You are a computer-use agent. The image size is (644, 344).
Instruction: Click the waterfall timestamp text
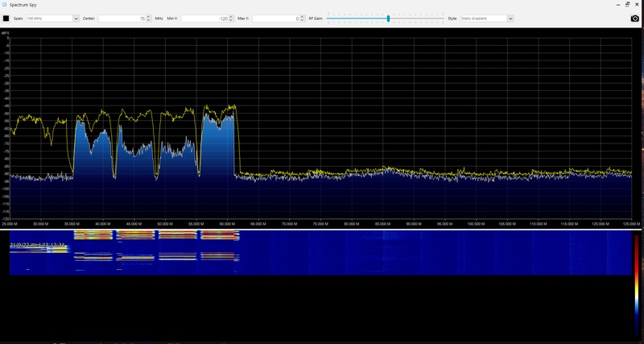[37, 246]
